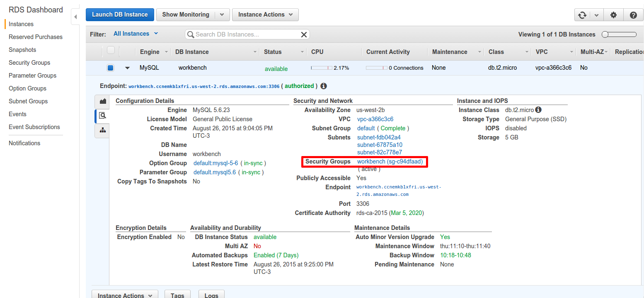Open Parameter Groups in the sidebar

(32, 76)
